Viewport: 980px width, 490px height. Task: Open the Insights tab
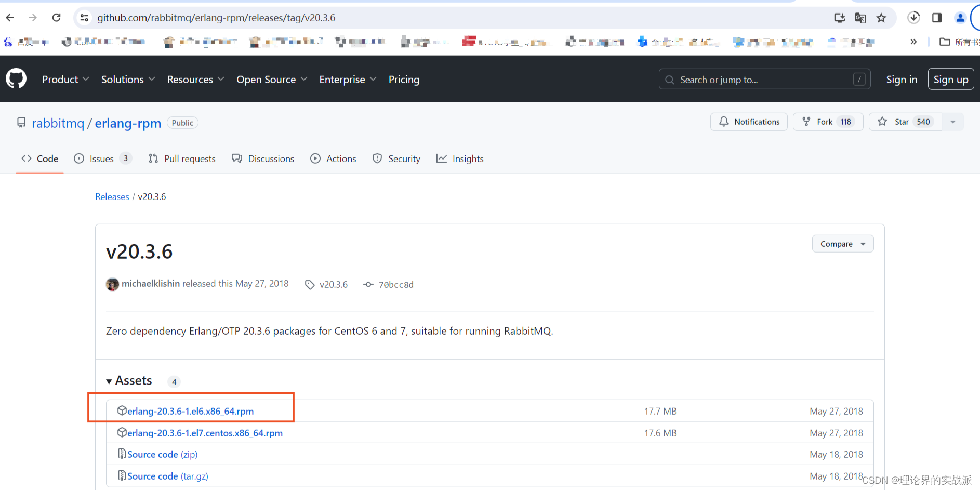(460, 158)
